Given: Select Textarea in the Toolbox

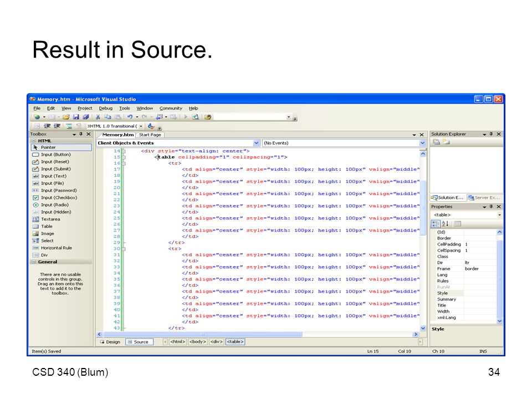Looking at the screenshot, I should pos(61,219).
